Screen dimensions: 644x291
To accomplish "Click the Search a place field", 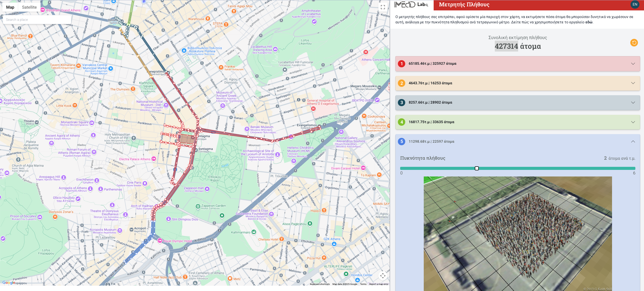I will tap(37, 20).
